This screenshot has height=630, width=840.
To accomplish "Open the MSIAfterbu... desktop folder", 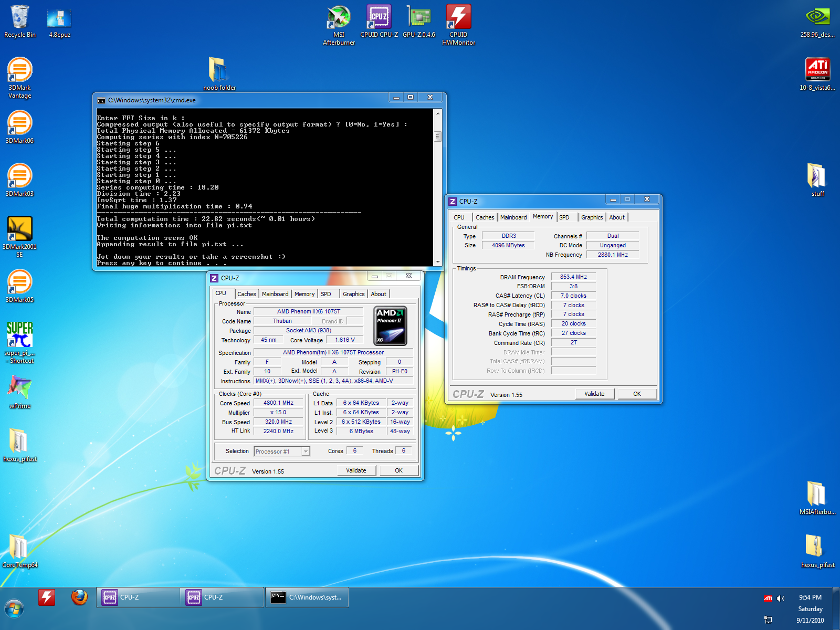I will [x=817, y=498].
